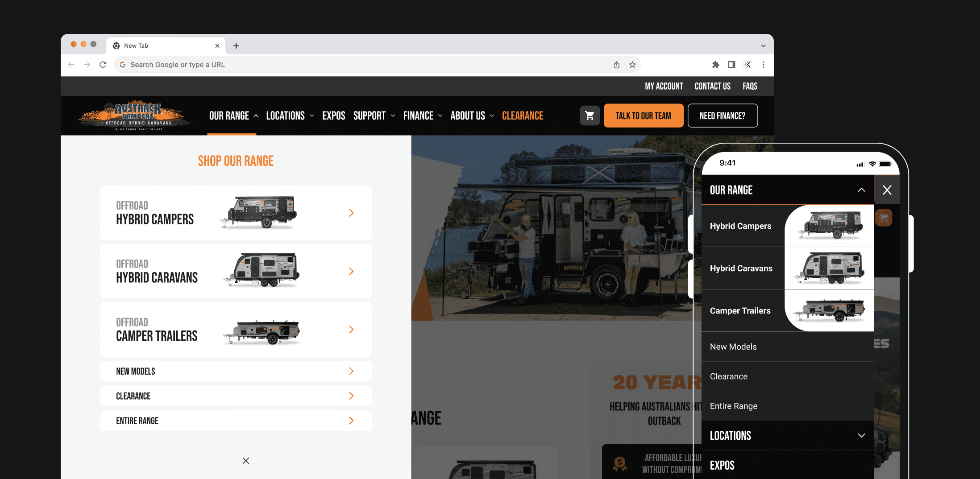Expand Locations section on mobile

pos(861,436)
